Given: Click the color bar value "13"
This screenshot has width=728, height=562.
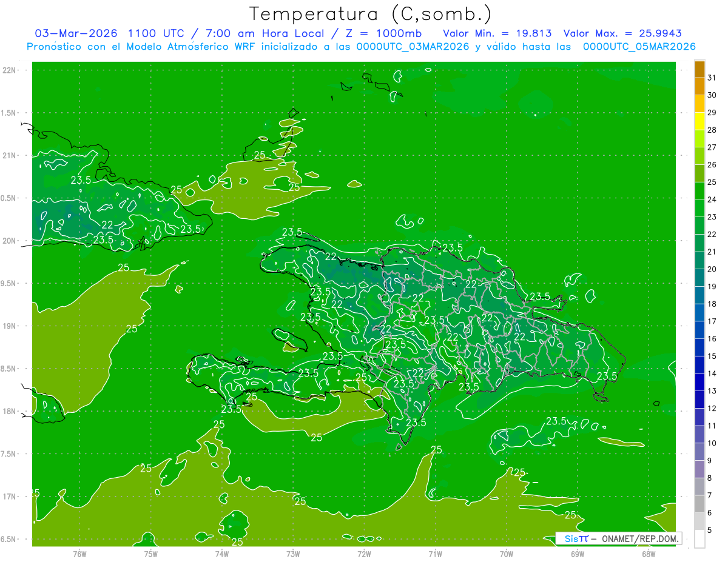Looking at the screenshot, I should [x=712, y=391].
